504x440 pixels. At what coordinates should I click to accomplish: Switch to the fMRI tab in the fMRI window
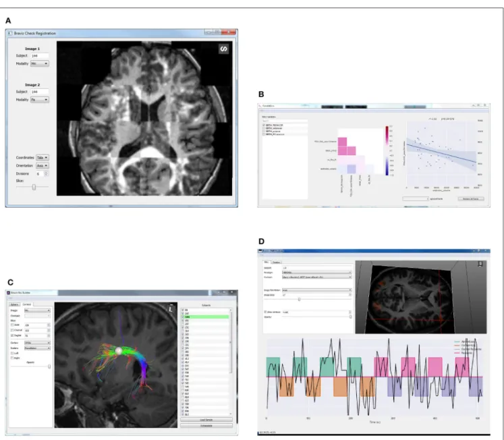pyautogui.click(x=267, y=262)
